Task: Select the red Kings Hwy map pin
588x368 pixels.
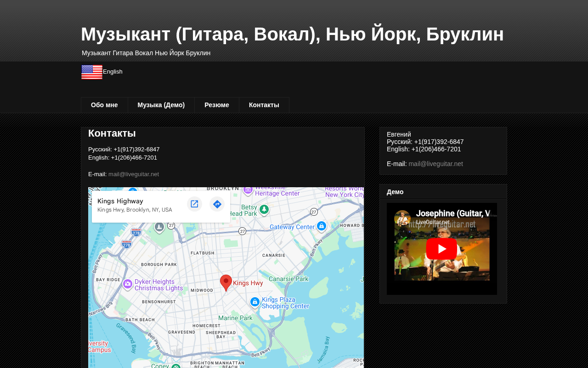Action: [x=226, y=283]
